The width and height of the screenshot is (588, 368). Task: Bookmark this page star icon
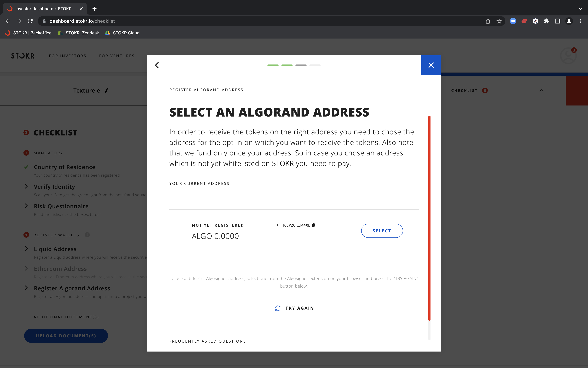499,21
